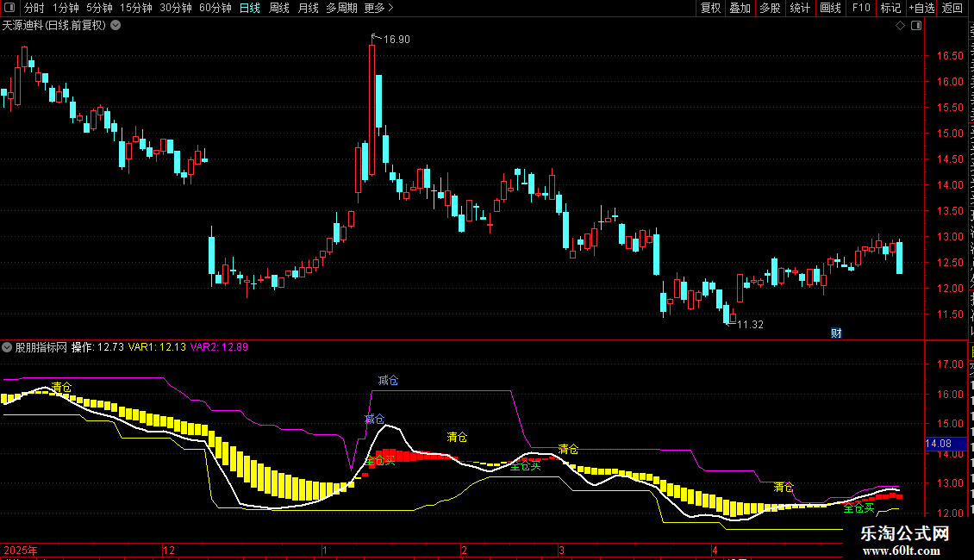974x560 pixels.
Task: Click the VAR1: 12.13 indicator value
Action: pyautogui.click(x=157, y=347)
